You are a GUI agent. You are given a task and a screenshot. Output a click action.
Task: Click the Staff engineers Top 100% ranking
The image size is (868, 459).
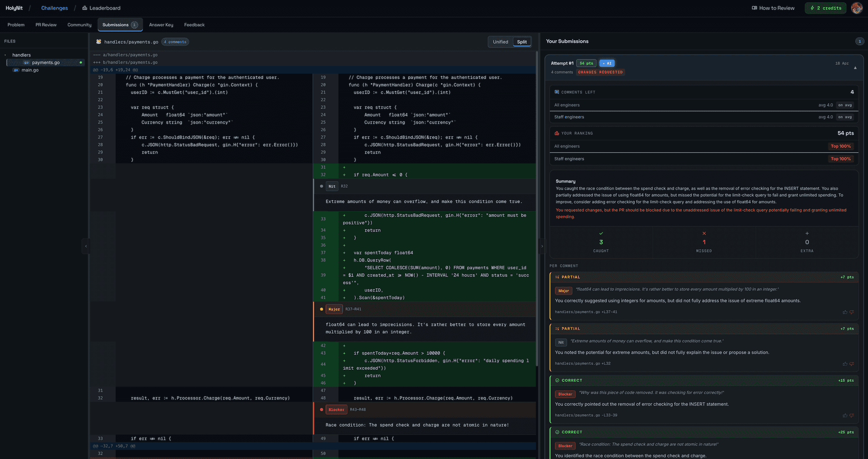(x=841, y=159)
